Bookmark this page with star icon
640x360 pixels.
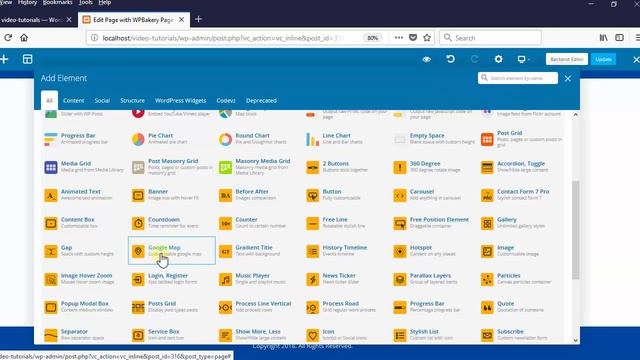[x=427, y=38]
